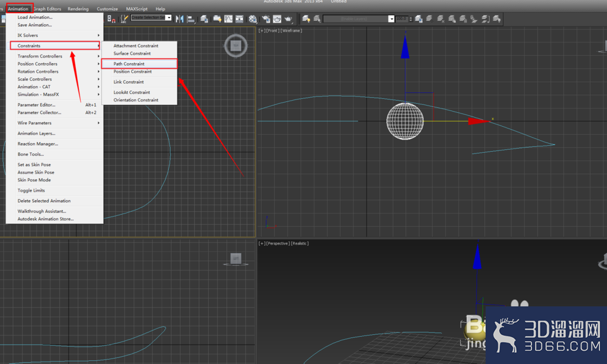This screenshot has height=364, width=607.
Task: Open the MAXScript menu
Action: pyautogui.click(x=137, y=8)
